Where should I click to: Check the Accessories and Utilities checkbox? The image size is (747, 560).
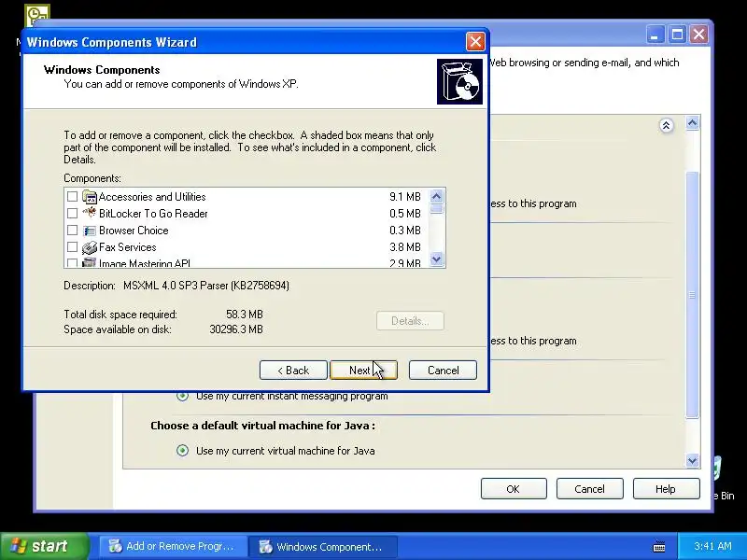coord(72,197)
